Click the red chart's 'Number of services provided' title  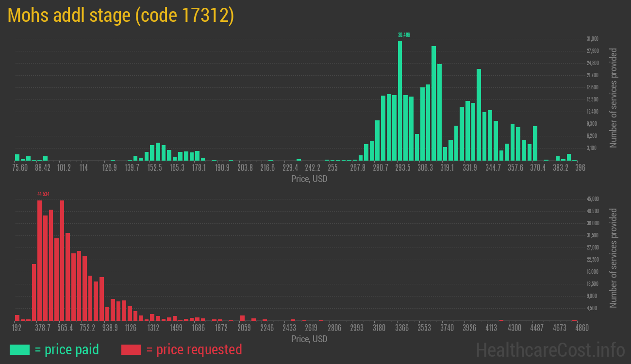614,258
